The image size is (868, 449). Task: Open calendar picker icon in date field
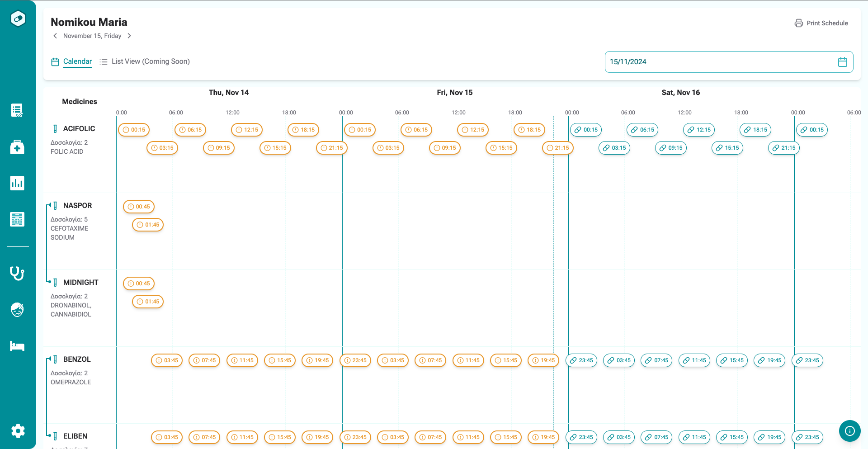pyautogui.click(x=843, y=62)
